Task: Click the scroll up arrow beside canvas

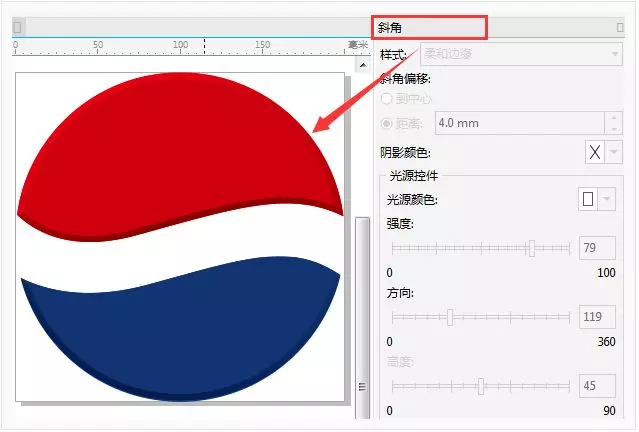Action: [363, 65]
